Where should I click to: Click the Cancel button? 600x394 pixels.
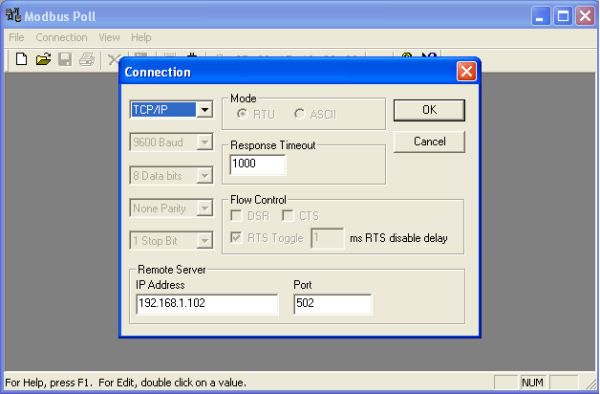point(429,142)
